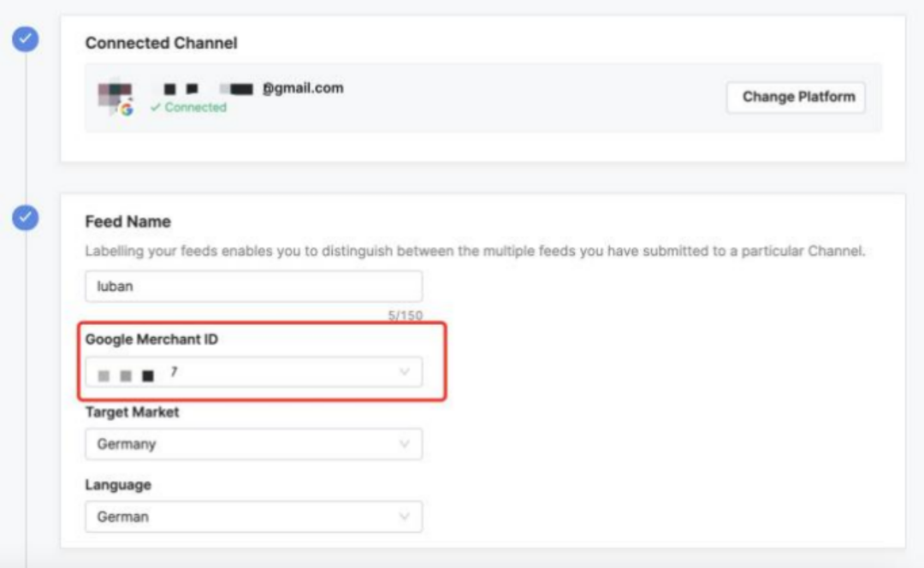The width and height of the screenshot is (924, 568).
Task: Click the feed labelling description text
Action: click(475, 251)
